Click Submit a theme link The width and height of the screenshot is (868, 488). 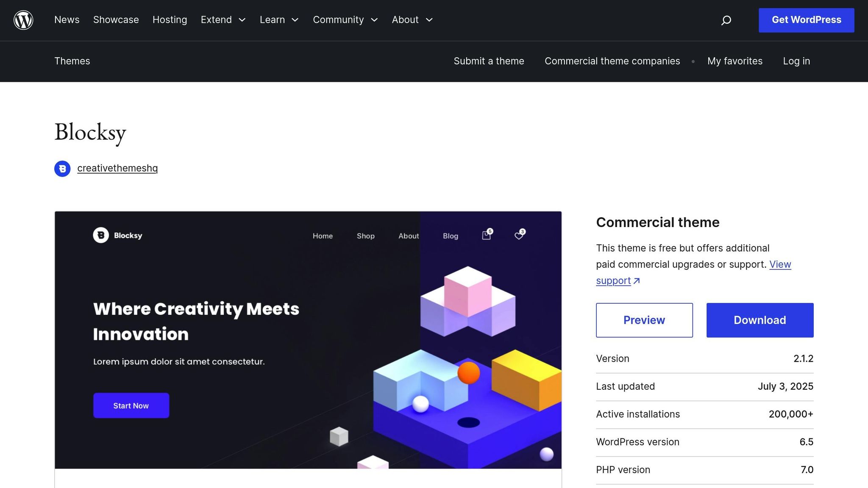click(x=489, y=61)
